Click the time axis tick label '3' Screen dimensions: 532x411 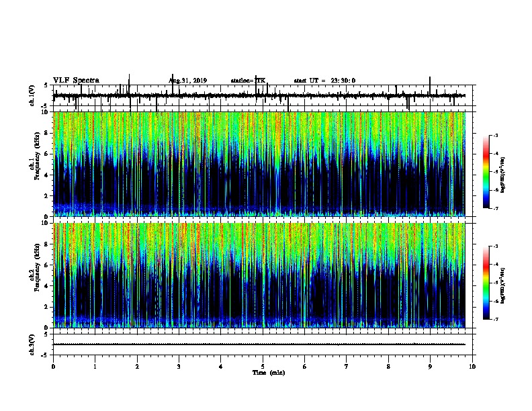[x=179, y=367]
